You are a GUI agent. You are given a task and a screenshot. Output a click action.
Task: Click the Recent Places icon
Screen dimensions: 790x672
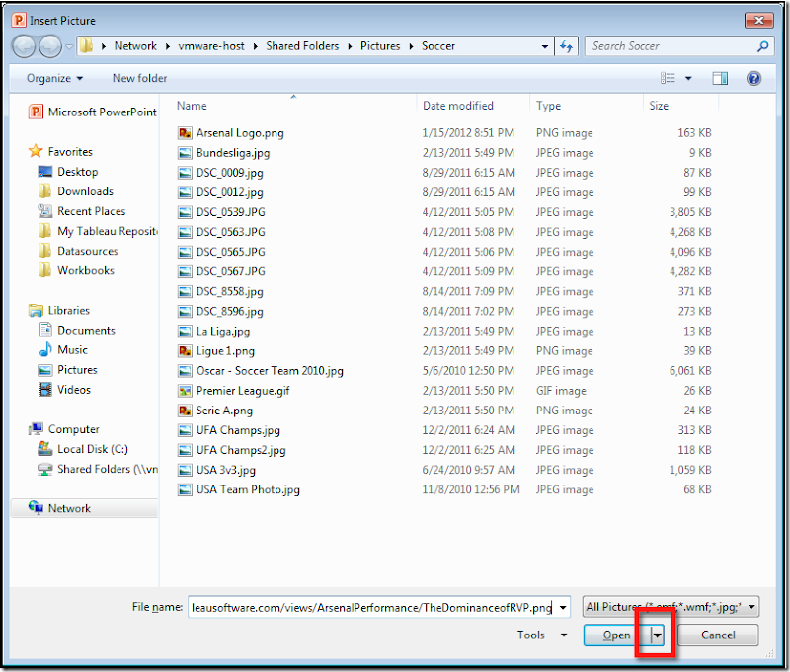(45, 211)
